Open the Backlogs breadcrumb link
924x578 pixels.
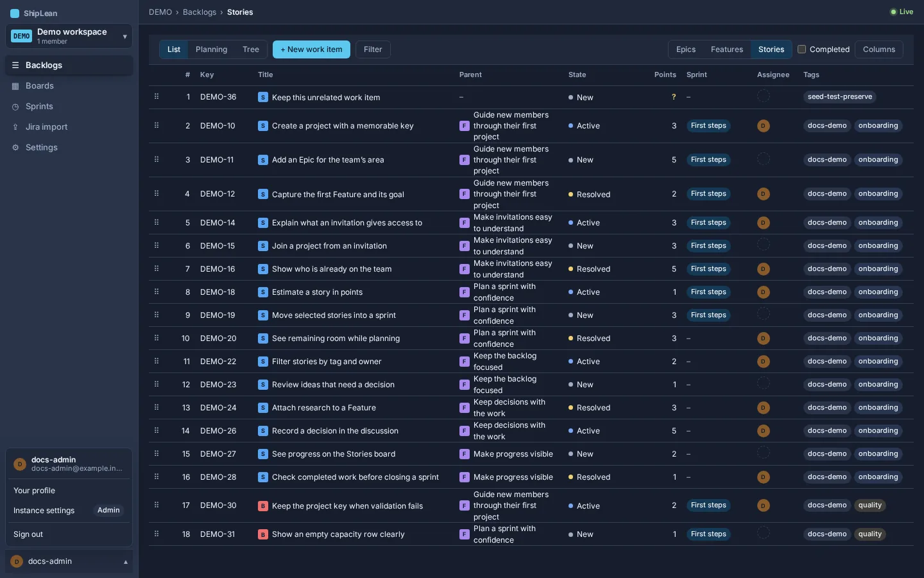tap(200, 12)
